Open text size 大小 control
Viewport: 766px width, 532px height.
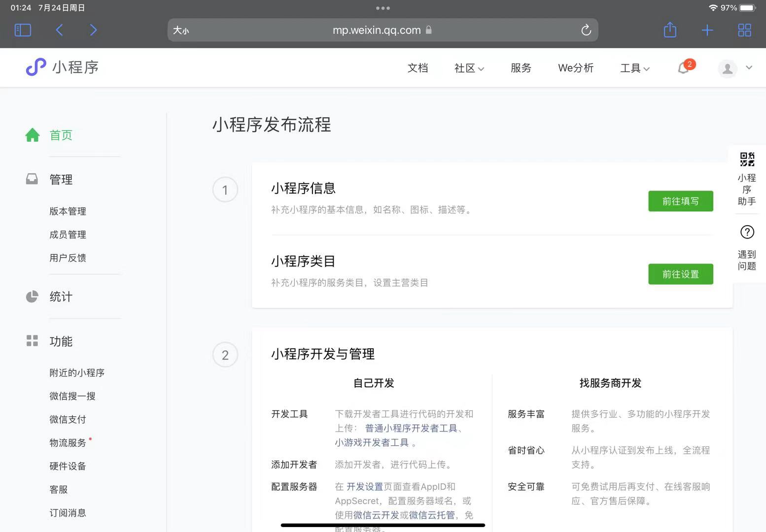181,30
